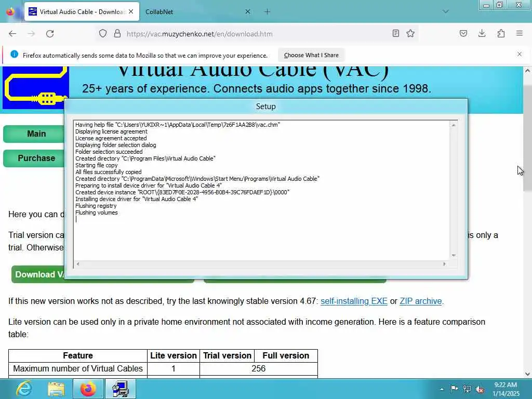Click the Setup dialog title bar
This screenshot has width=532, height=399.
click(265, 107)
